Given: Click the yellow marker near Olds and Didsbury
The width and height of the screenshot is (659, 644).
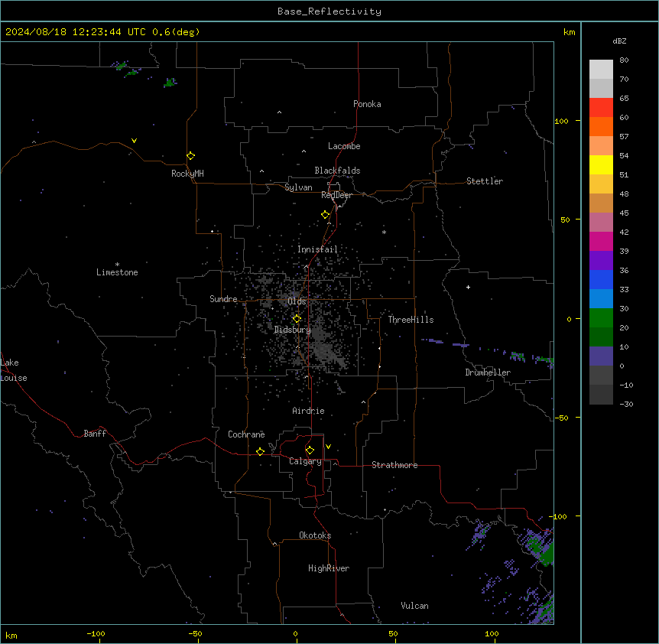Looking at the screenshot, I should tap(297, 319).
